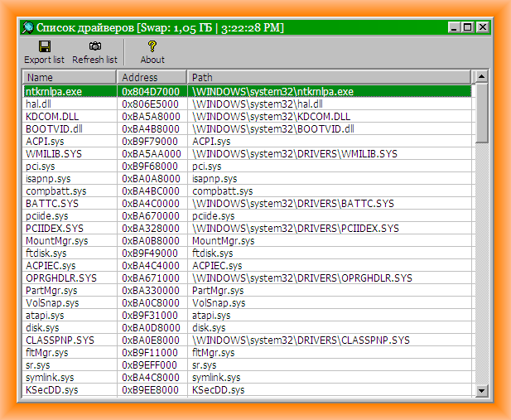This screenshot has height=420, width=511.
Task: Select pci.sys in Name column
Action: coord(41,166)
